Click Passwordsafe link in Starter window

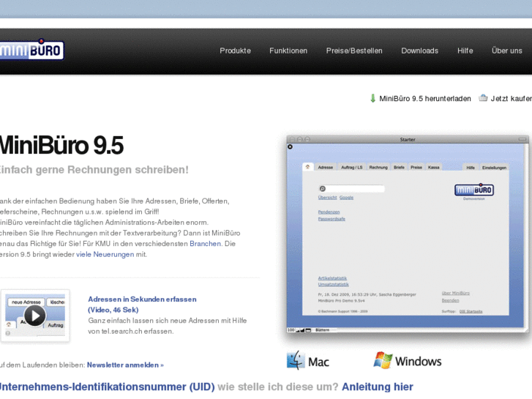(x=331, y=219)
